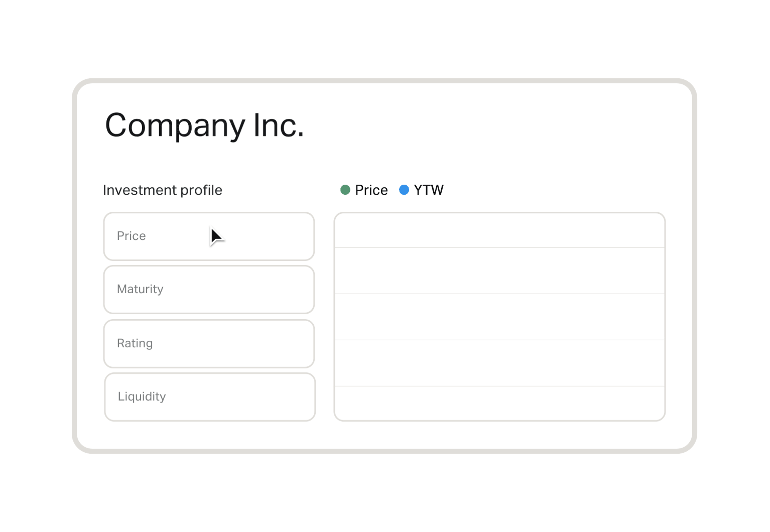Click the blue YTW legend dot
Image resolution: width=770 pixels, height=532 pixels.
(x=404, y=190)
